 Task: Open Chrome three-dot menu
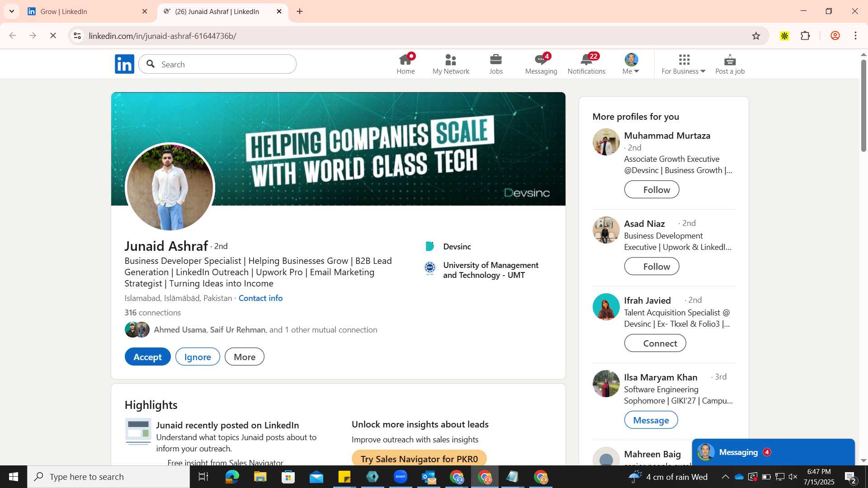855,36
